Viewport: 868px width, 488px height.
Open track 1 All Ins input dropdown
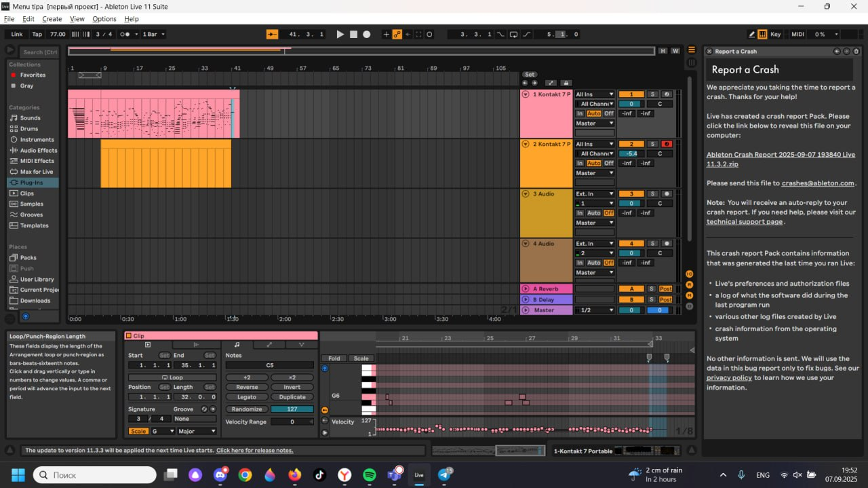[595, 94]
